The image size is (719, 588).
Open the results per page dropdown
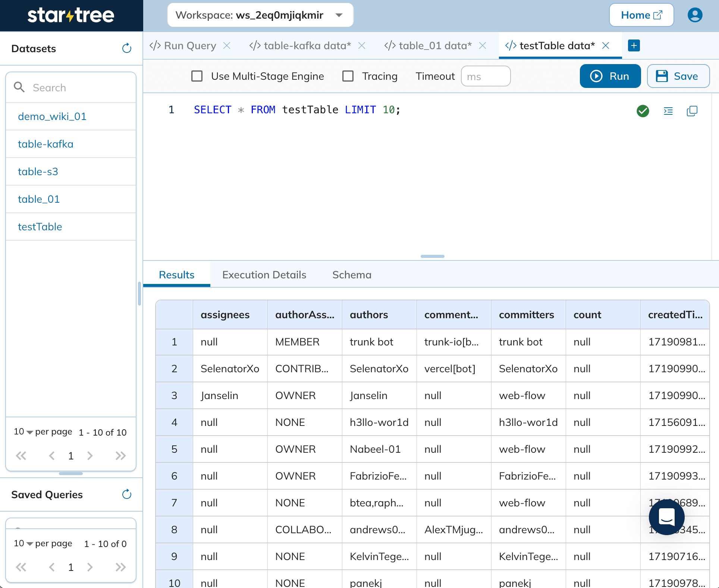[x=30, y=432]
